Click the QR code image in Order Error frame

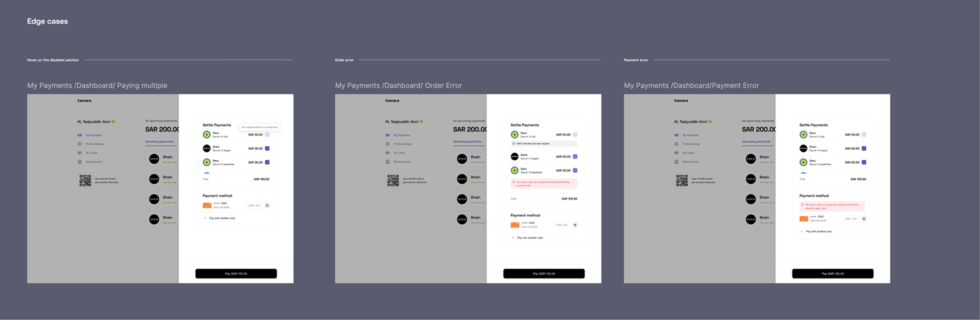393,180
